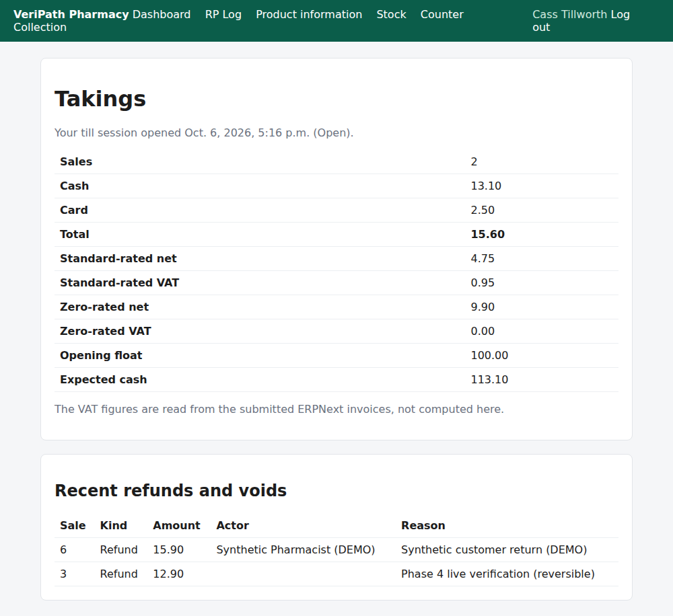673x616 pixels.
Task: Click the Sales row label
Action: click(76, 161)
